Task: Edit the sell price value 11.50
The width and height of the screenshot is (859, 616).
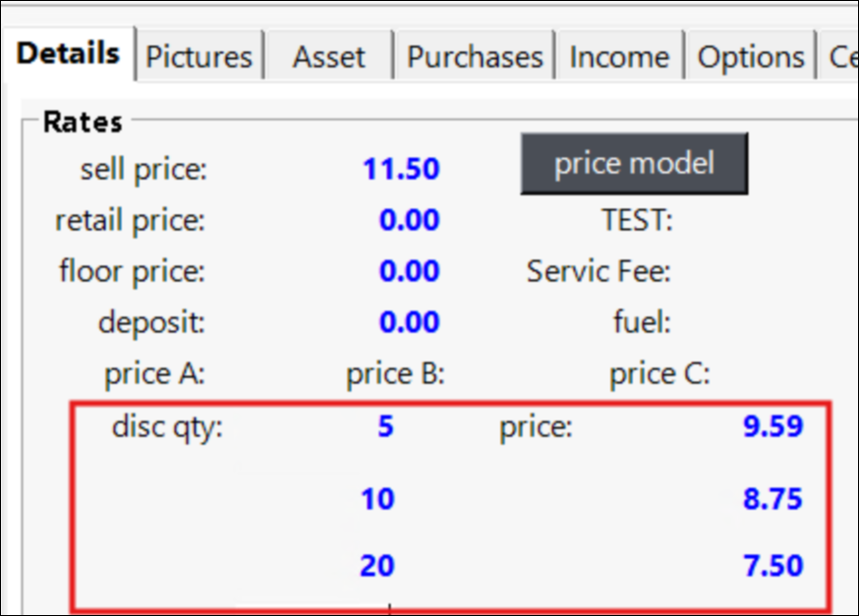Action: coord(400,169)
